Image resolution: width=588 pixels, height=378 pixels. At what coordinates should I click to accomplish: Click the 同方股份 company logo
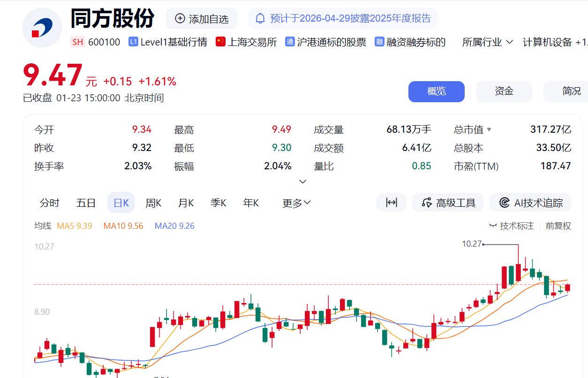click(42, 27)
